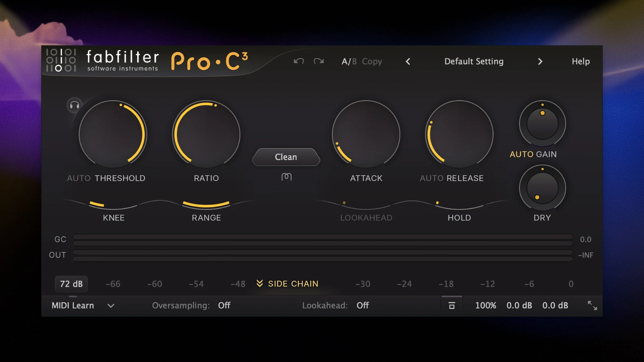Click the redo arrow icon
This screenshot has height=362, width=644.
[319, 61]
